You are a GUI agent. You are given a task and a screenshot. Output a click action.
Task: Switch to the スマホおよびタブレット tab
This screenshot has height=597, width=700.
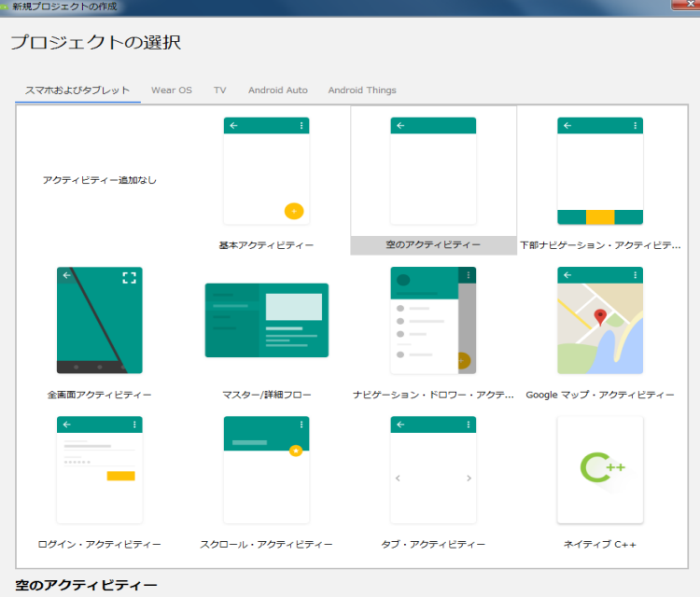click(x=77, y=90)
